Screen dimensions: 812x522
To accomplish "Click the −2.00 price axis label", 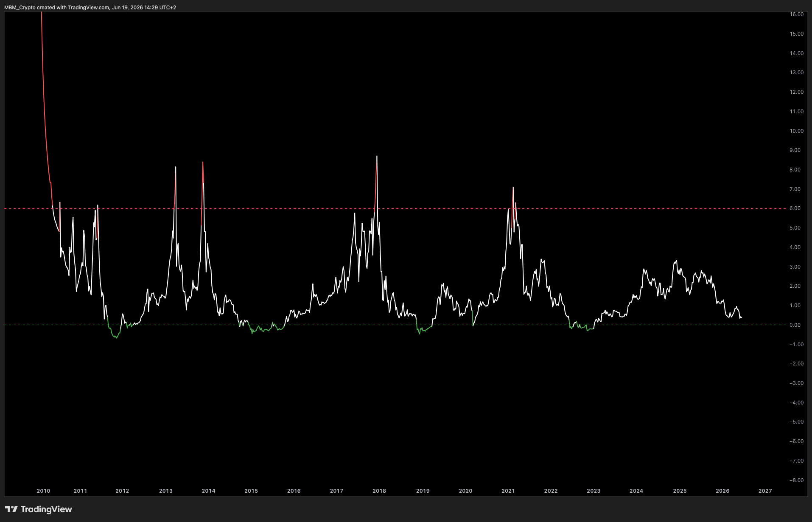I will [796, 364].
